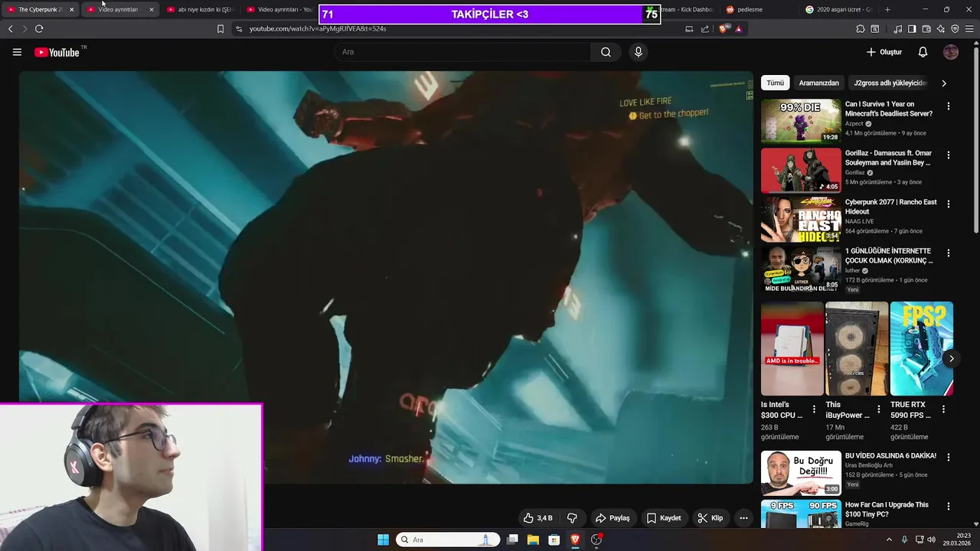The width and height of the screenshot is (980, 551).
Task: Show hidden system tray icons chevron
Action: coord(889,540)
